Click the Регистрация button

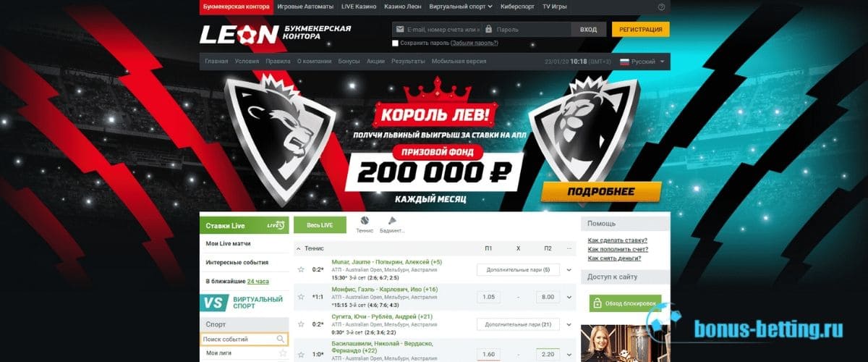pos(641,30)
